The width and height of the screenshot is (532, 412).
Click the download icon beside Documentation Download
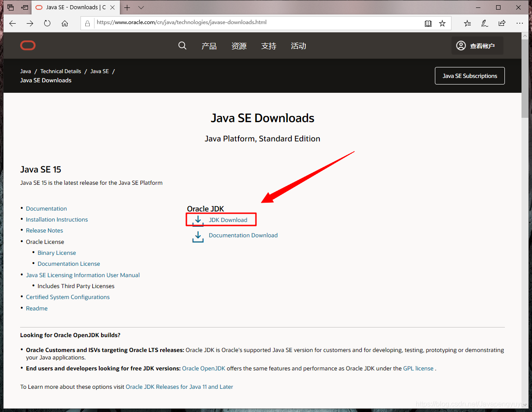[x=198, y=237]
